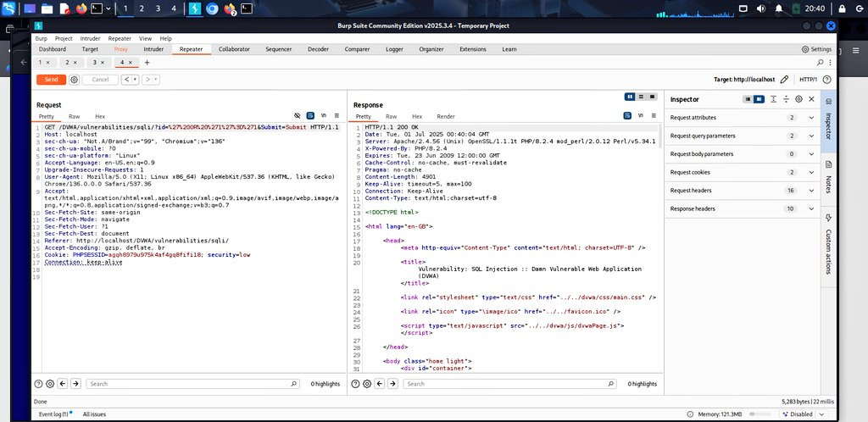
Task: Close Repeater tab 1
Action: point(47,63)
